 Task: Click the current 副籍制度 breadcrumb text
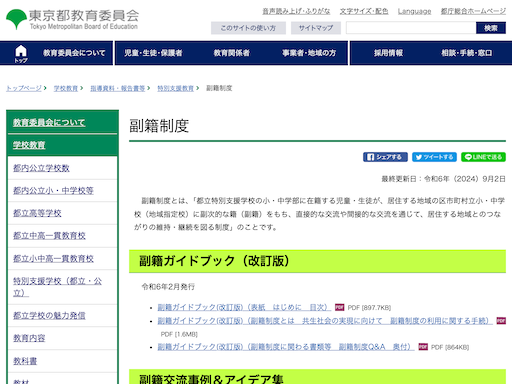(219, 88)
